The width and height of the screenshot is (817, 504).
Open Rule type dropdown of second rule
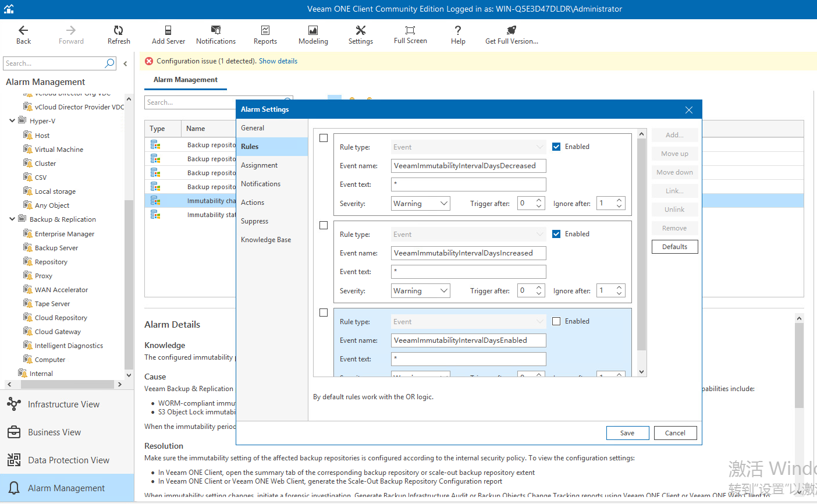pyautogui.click(x=468, y=235)
